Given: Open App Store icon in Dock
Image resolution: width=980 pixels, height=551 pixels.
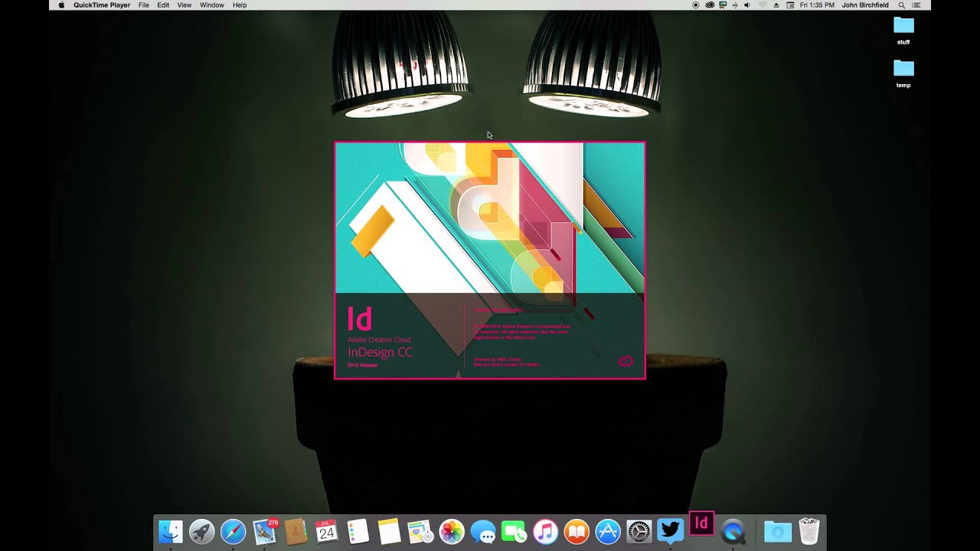Looking at the screenshot, I should [608, 531].
